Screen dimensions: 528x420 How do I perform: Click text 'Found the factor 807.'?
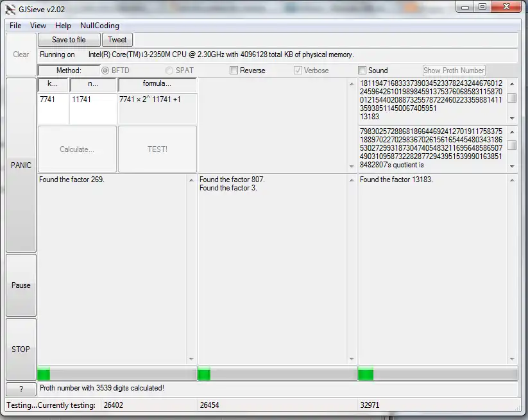(x=232, y=180)
